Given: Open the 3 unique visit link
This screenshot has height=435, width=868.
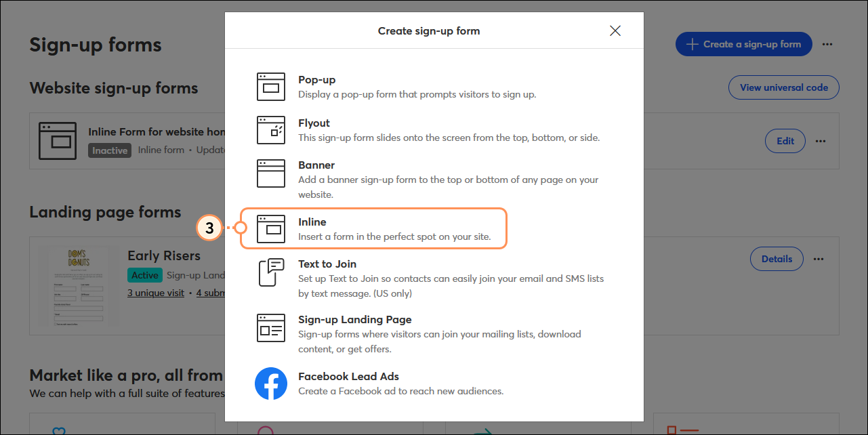Looking at the screenshot, I should pos(156,293).
